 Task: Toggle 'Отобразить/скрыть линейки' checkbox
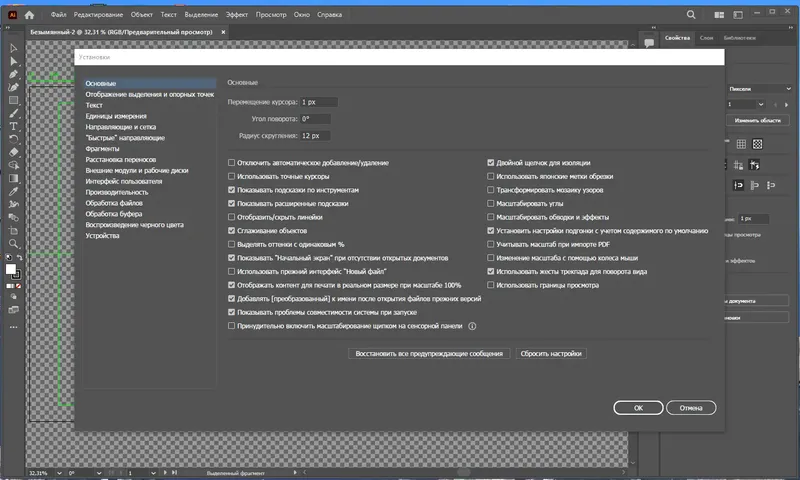click(x=232, y=217)
